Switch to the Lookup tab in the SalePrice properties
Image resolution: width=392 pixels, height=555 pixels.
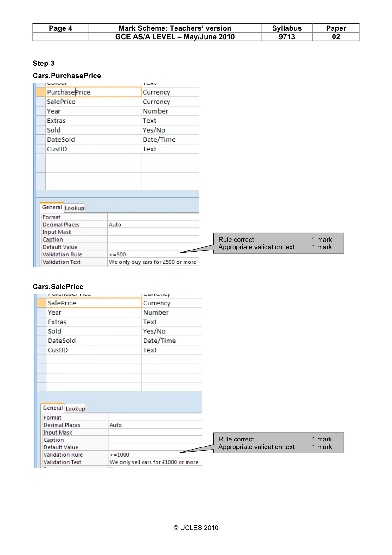pyautogui.click(x=76, y=409)
